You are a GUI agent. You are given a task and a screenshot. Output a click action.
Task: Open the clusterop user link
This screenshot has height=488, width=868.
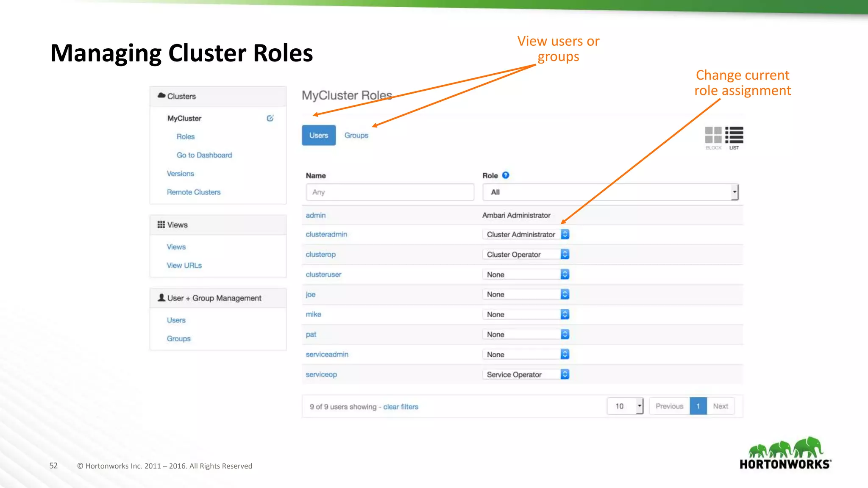coord(321,254)
